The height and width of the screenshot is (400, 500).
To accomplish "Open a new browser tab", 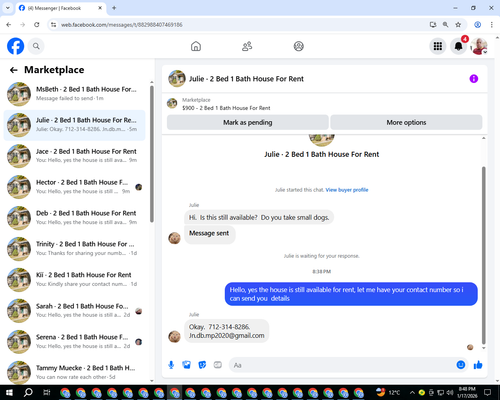I will point(114,8).
